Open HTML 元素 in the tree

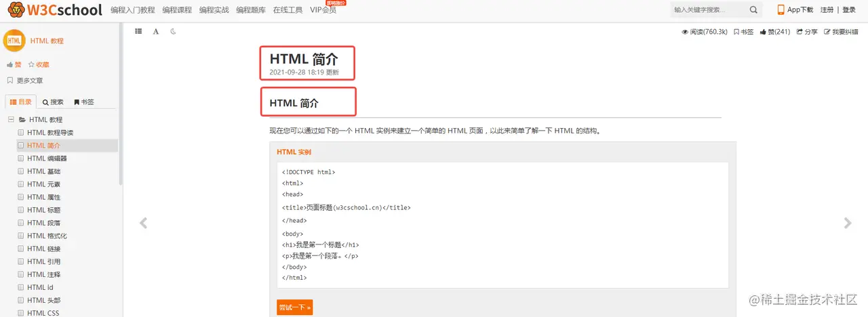(43, 184)
